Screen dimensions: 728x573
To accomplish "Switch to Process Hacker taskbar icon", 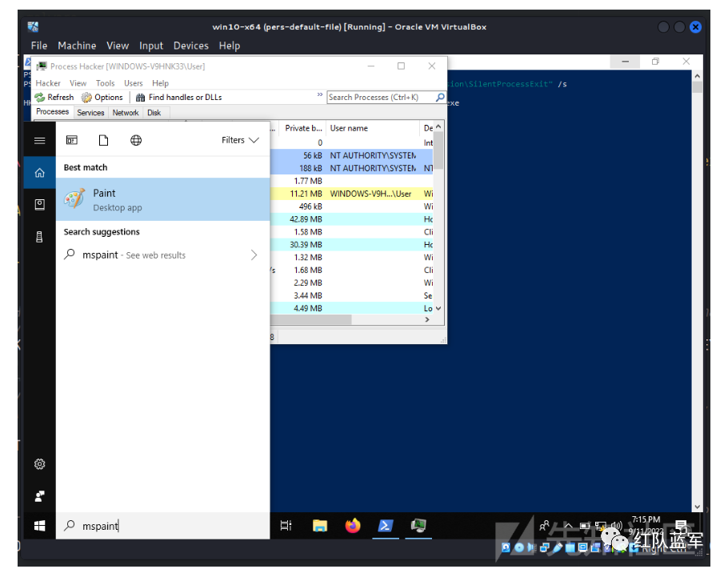I will pyautogui.click(x=418, y=526).
